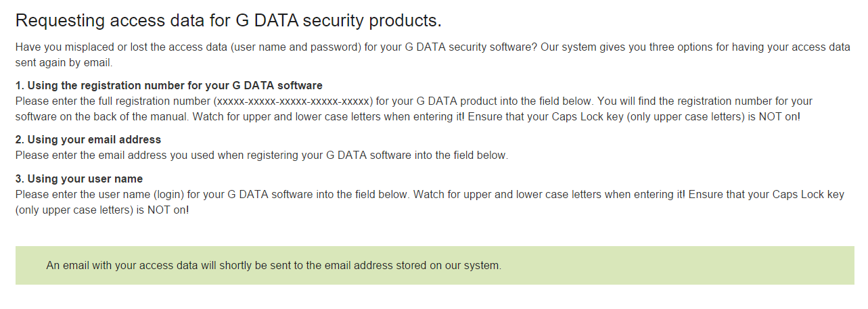Click 'sent again by email.' text
Viewport: 868px width, 309px height.
coord(64,63)
